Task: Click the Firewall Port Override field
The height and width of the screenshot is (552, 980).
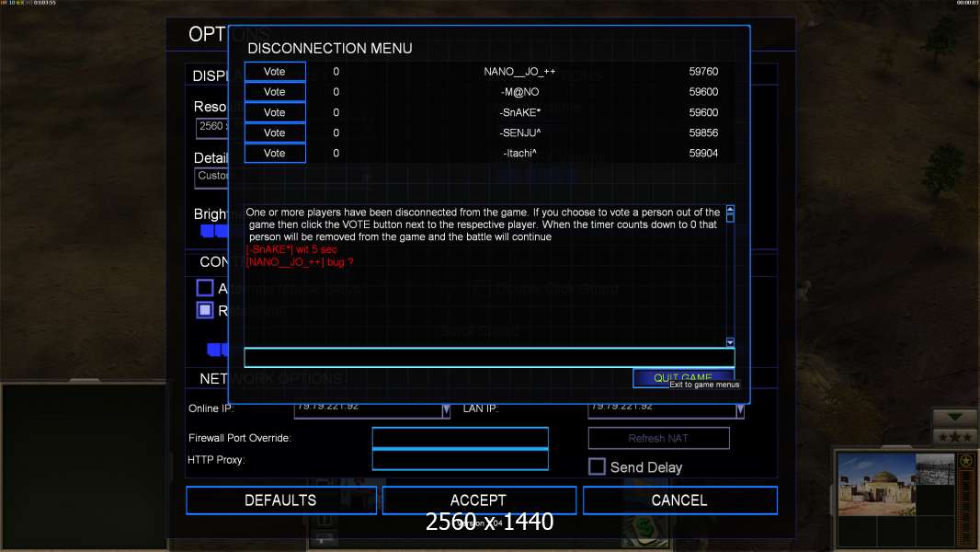Action: point(460,437)
